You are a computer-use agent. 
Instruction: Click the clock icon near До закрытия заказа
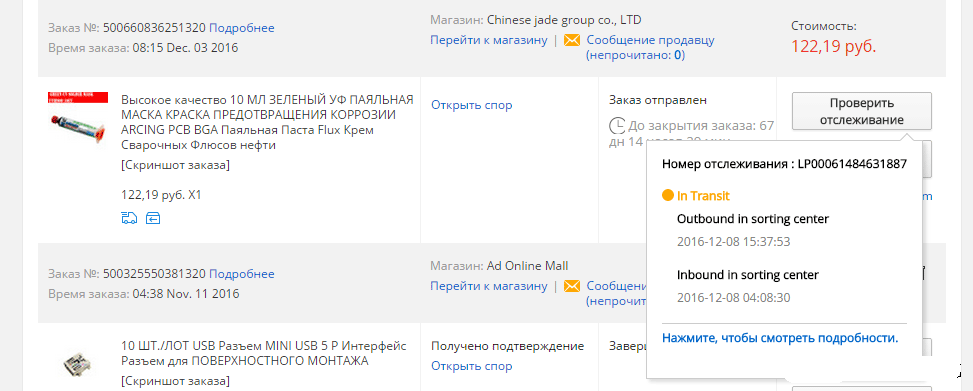click(617, 126)
